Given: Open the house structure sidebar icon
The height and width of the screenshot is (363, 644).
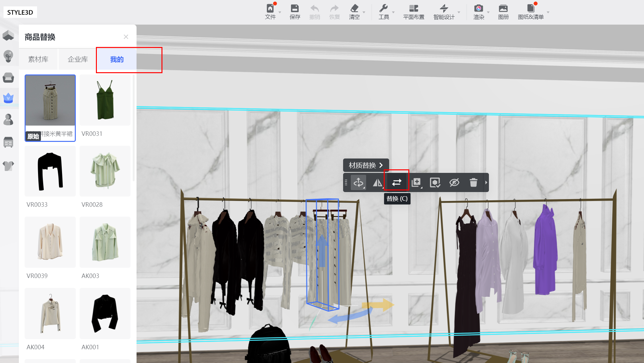Looking at the screenshot, I should tap(8, 35).
